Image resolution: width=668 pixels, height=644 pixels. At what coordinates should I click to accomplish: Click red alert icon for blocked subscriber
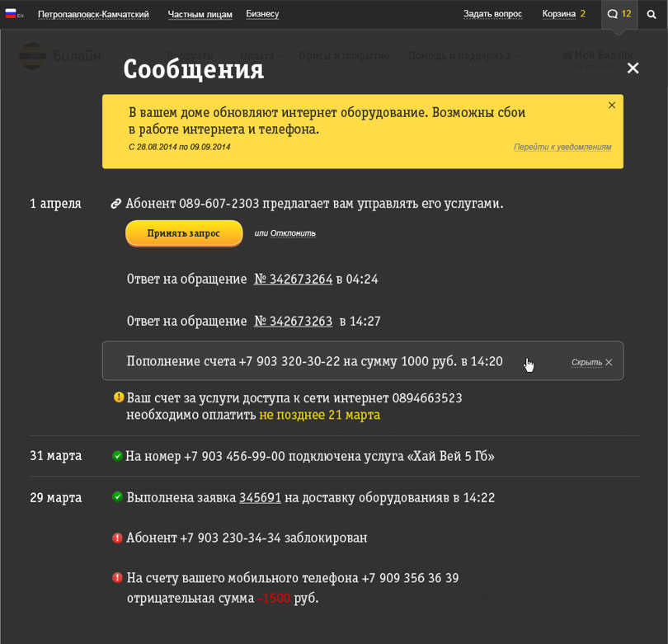click(117, 538)
